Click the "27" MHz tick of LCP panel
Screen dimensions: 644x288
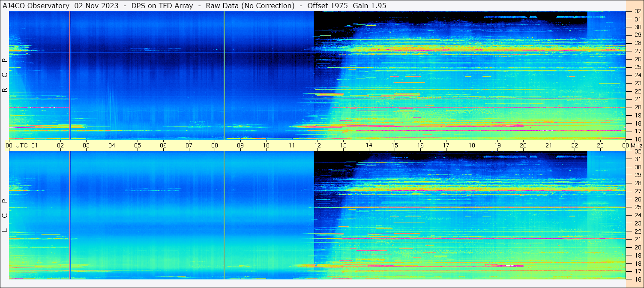point(638,191)
